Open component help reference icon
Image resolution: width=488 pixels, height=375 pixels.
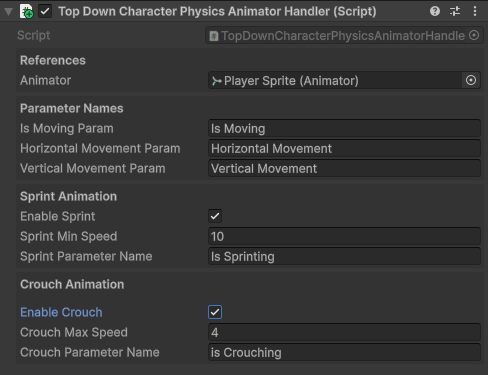click(x=435, y=11)
